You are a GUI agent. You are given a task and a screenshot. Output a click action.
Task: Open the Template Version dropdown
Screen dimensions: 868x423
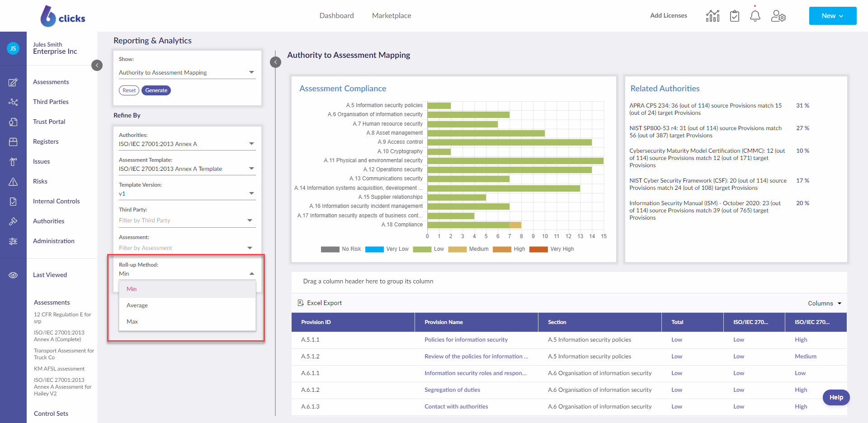coord(187,193)
